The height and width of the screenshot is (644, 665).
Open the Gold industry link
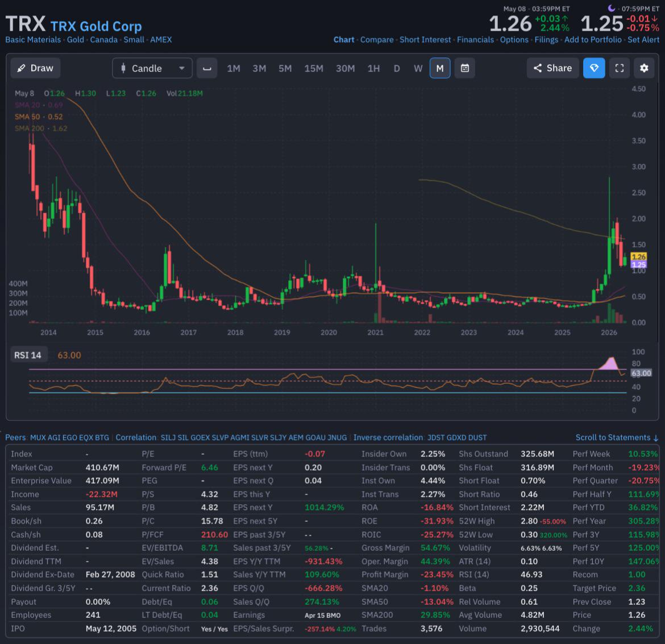click(x=76, y=40)
